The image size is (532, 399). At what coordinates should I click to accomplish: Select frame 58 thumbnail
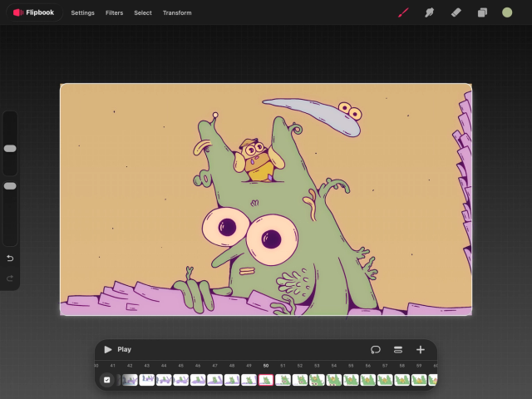coord(401,380)
